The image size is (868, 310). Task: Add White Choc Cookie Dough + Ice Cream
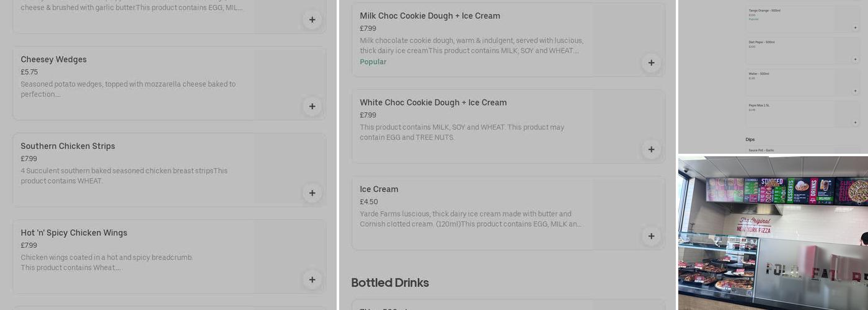651,150
